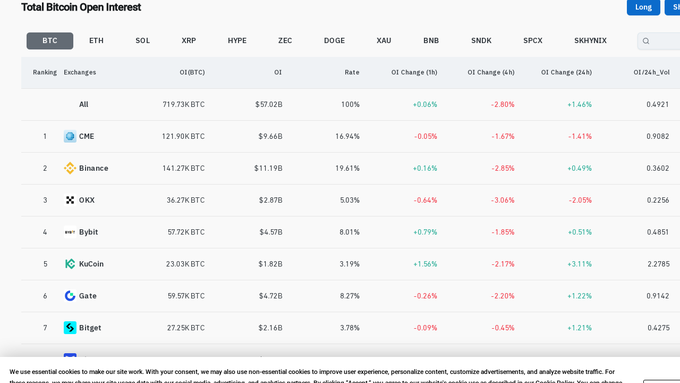Click the Bitget exchange logo icon
Viewport: 680px width, 383px height.
click(x=70, y=327)
